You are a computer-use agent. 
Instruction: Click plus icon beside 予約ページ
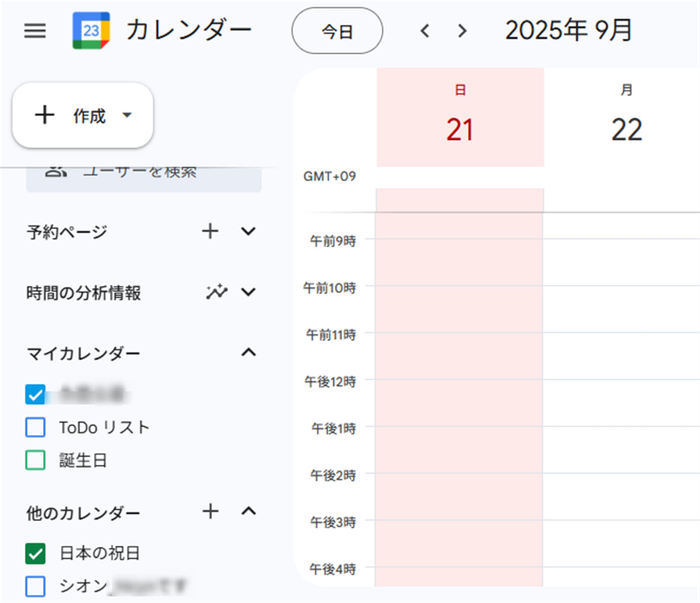click(x=210, y=232)
